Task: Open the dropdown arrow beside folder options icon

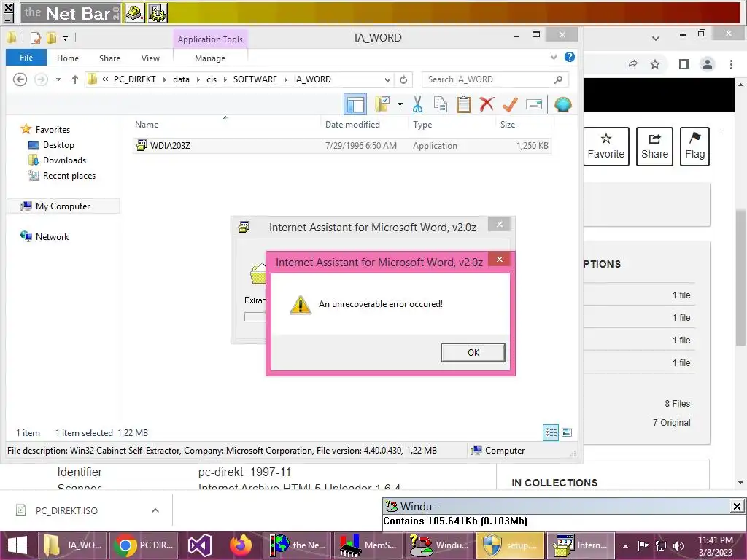Action: [x=400, y=104]
